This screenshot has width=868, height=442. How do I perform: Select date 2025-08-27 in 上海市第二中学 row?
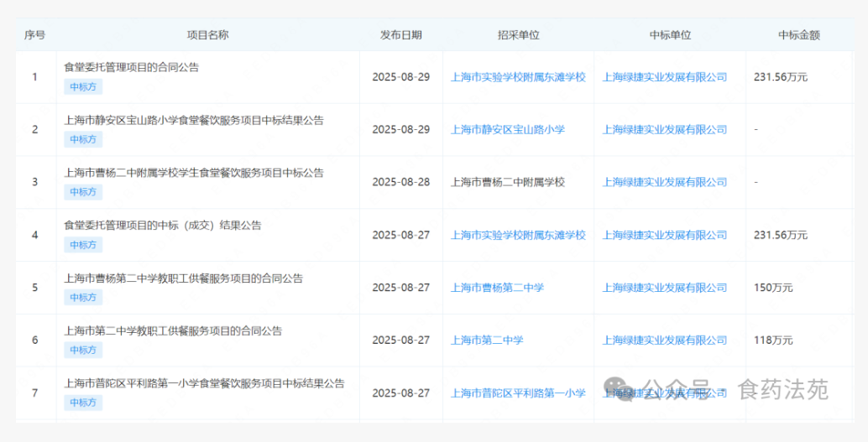click(x=400, y=341)
